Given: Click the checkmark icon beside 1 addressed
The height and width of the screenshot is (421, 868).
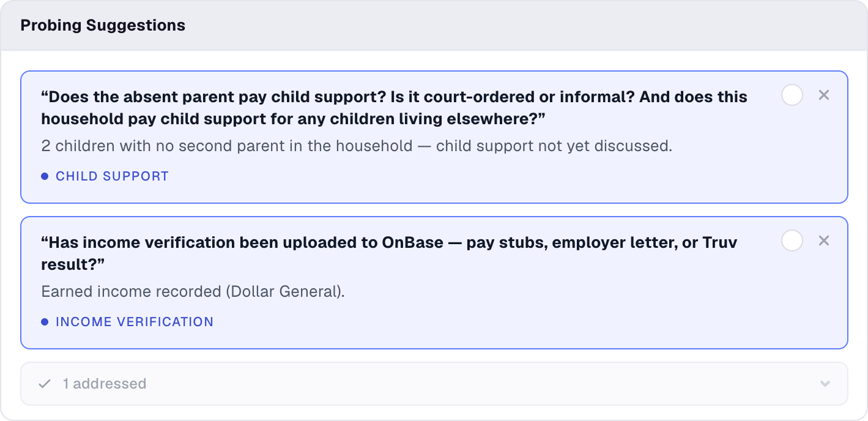Looking at the screenshot, I should 44,384.
